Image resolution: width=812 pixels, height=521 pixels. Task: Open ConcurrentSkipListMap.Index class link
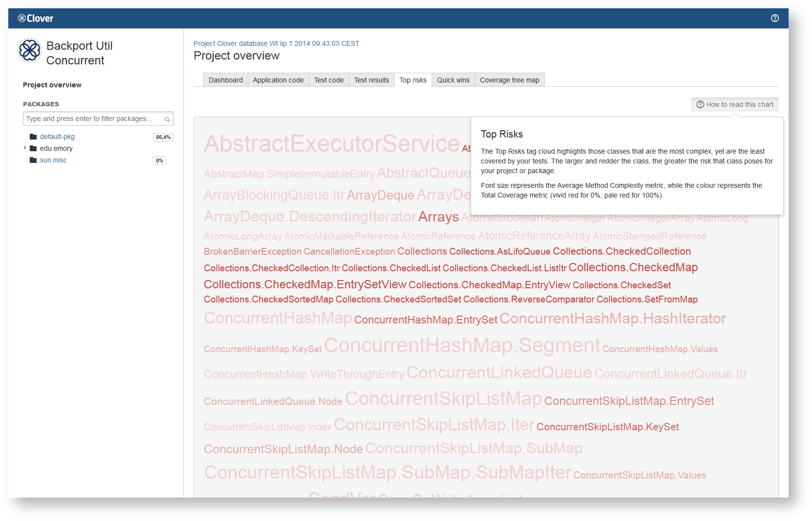click(268, 427)
